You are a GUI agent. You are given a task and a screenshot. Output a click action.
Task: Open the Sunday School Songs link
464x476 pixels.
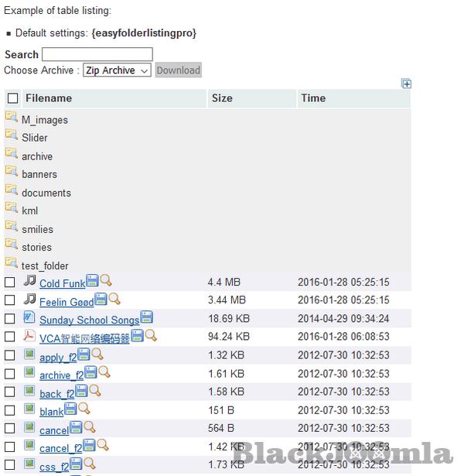89,320
